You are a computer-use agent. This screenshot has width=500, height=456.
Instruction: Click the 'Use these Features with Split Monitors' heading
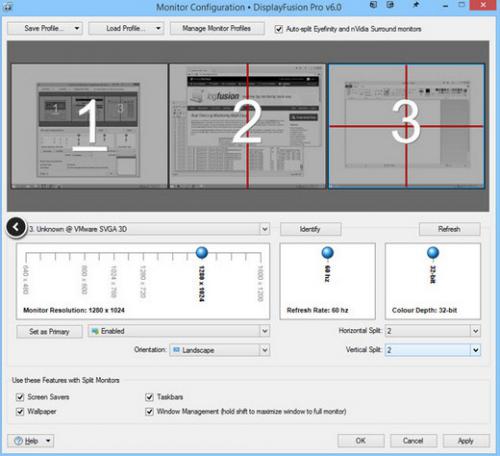66,380
